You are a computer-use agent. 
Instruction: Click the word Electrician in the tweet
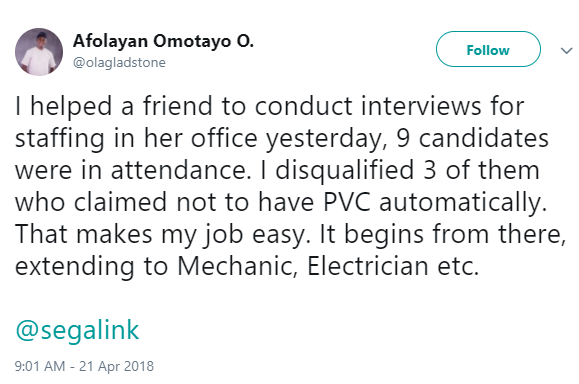(367, 266)
